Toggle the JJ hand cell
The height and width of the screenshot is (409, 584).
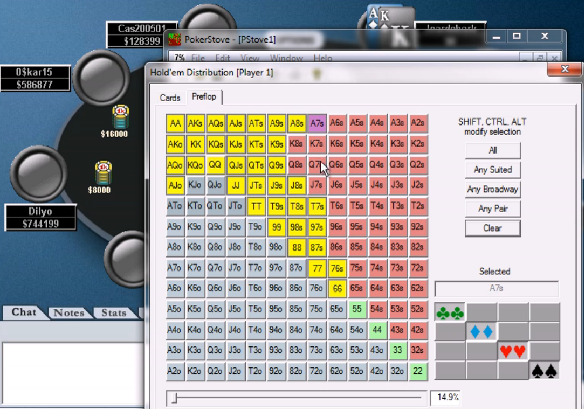(236, 186)
